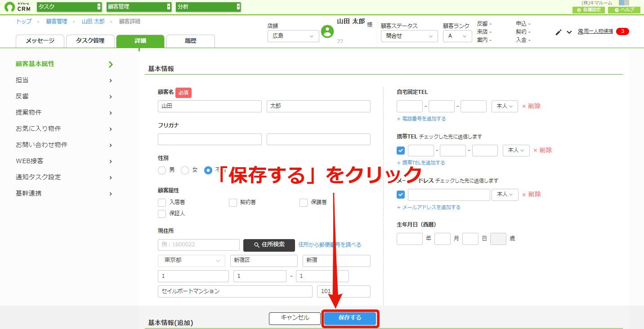This screenshot has width=644, height=329.
Task: Uncheck the 携帯TEL send checkbox
Action: tap(401, 151)
